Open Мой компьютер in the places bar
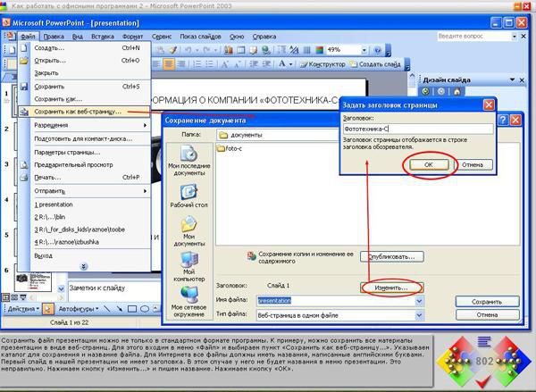 189,267
